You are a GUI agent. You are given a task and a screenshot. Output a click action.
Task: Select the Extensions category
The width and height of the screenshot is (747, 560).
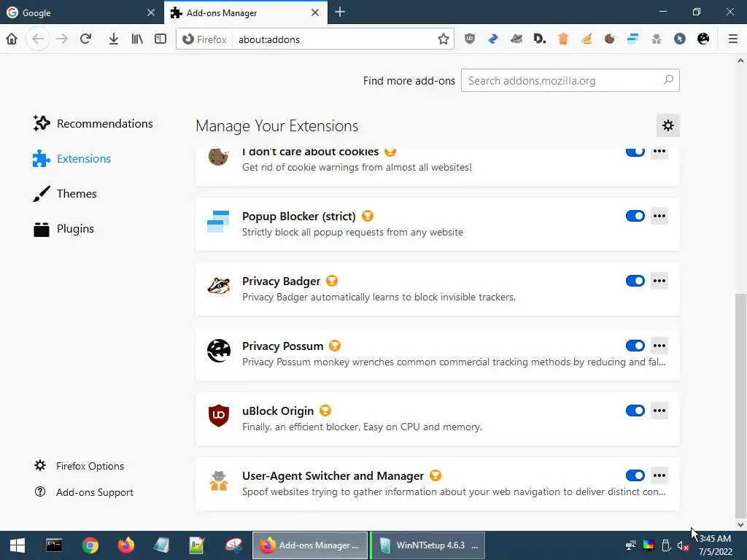[x=72, y=158]
